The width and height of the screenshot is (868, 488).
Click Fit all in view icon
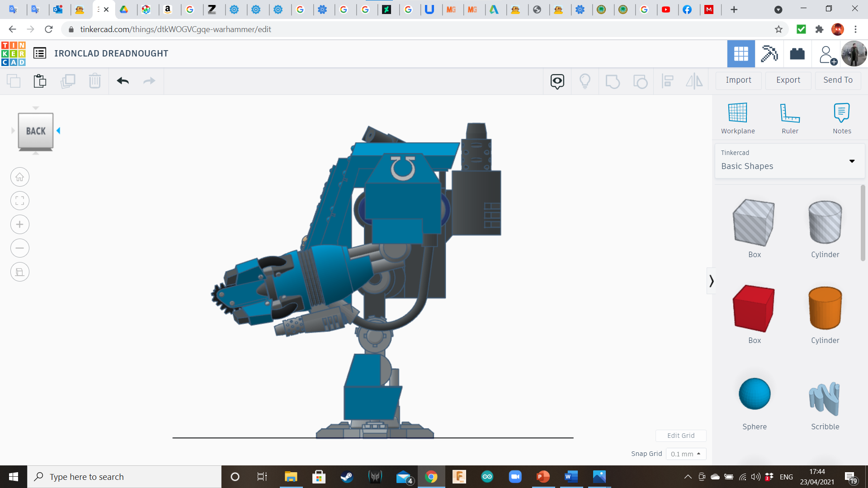tap(20, 201)
